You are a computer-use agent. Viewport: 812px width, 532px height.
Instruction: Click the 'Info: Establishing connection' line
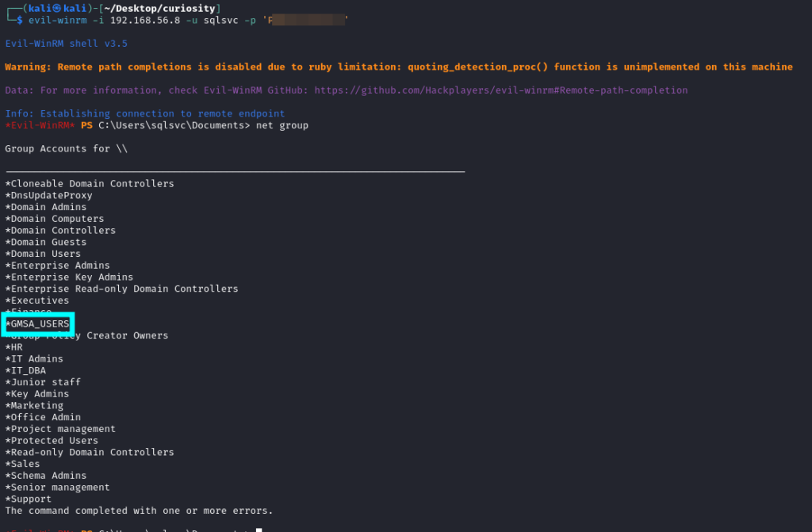(x=144, y=113)
